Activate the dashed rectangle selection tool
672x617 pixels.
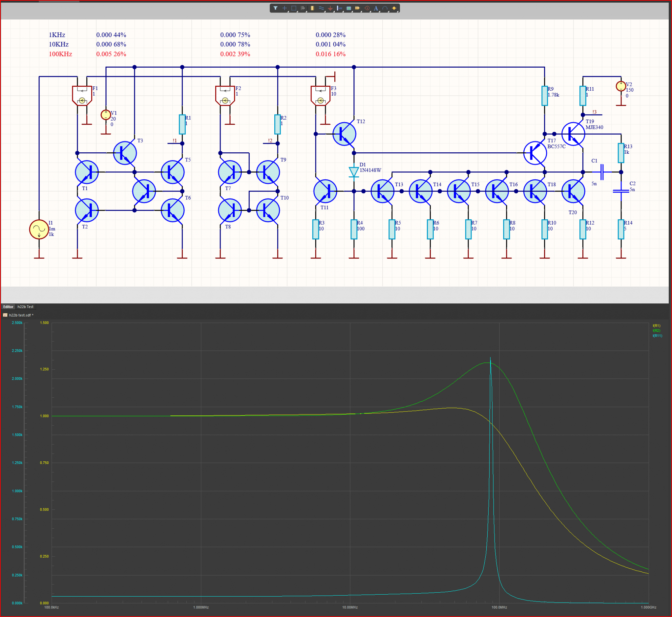pyautogui.click(x=294, y=8)
